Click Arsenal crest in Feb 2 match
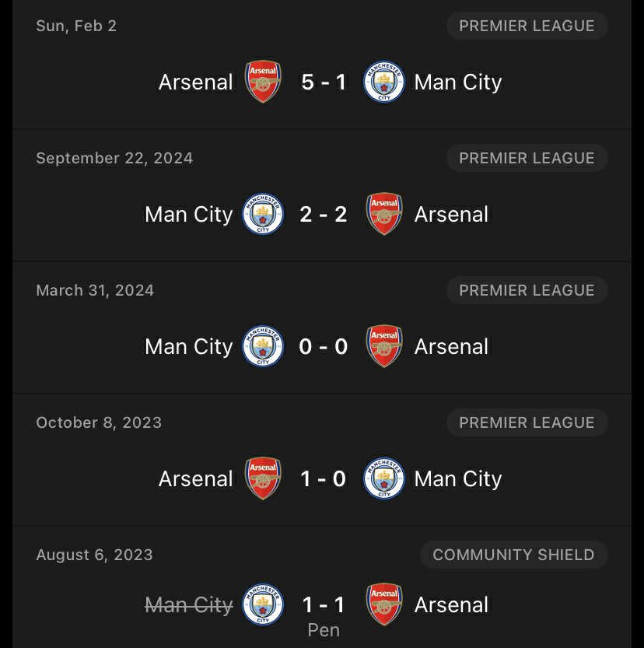The width and height of the screenshot is (644, 648). pyautogui.click(x=263, y=82)
